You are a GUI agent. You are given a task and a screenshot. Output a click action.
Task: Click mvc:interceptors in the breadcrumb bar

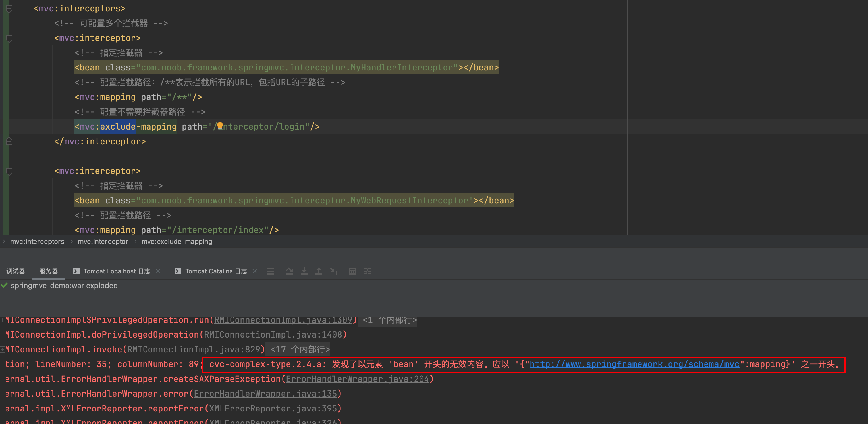(x=37, y=241)
